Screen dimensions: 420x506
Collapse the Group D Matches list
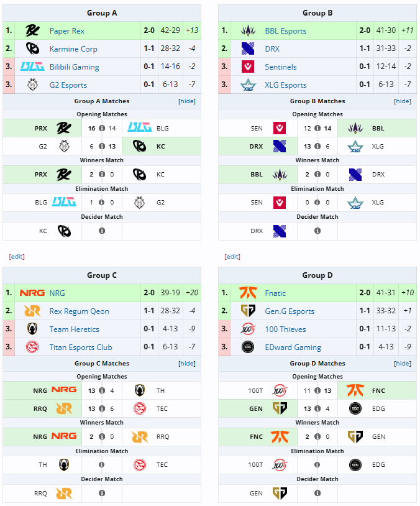[403, 364]
